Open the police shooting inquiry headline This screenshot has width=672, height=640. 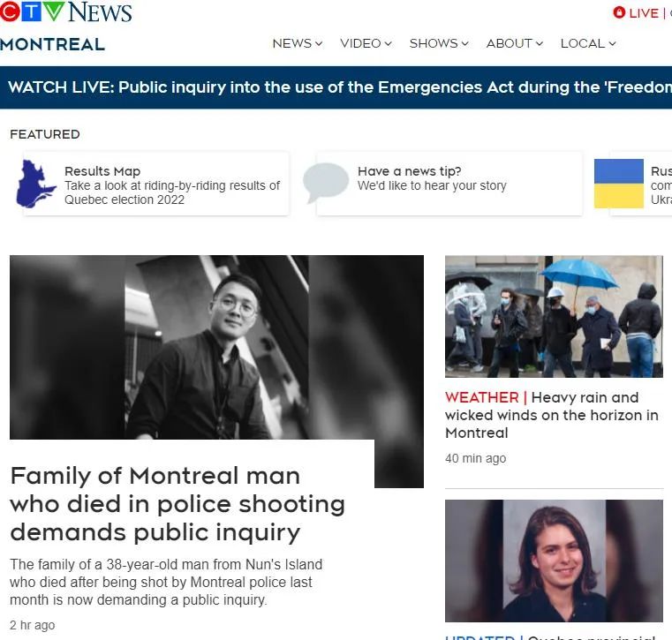coord(177,504)
